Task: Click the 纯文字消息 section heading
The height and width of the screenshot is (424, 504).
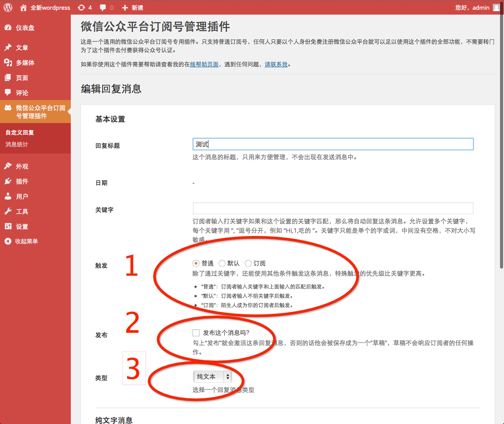Action: (114, 420)
